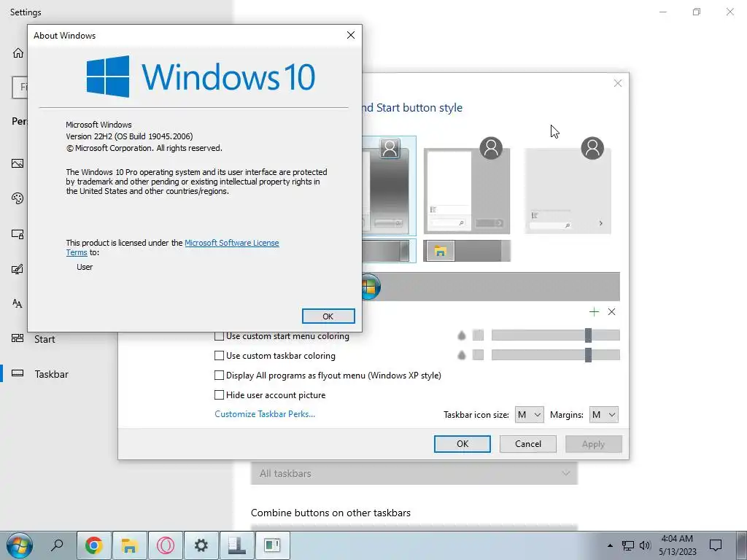Close the Settings window
Viewport: 747px width, 560px height.
coord(729,12)
